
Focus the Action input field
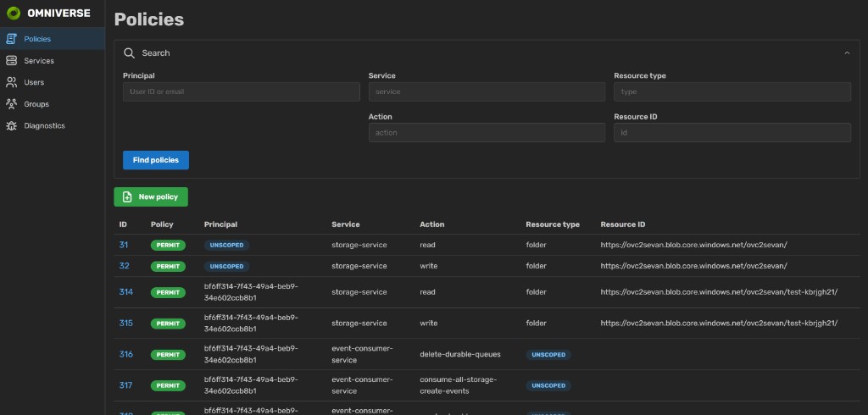(x=487, y=133)
